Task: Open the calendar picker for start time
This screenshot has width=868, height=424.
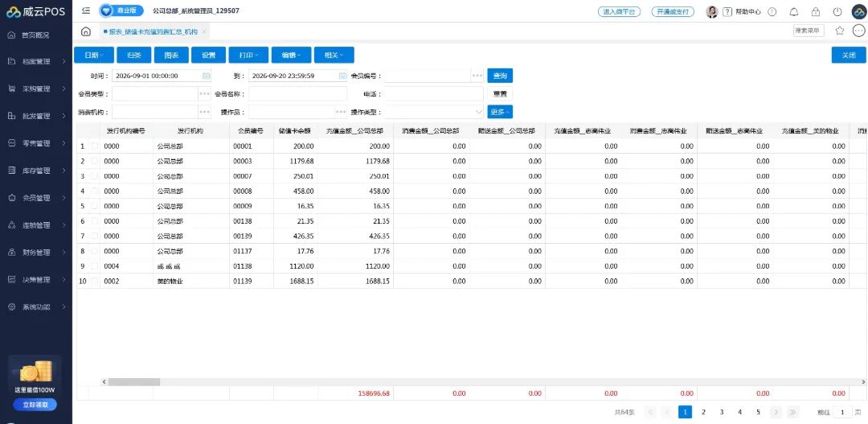Action: coord(206,76)
